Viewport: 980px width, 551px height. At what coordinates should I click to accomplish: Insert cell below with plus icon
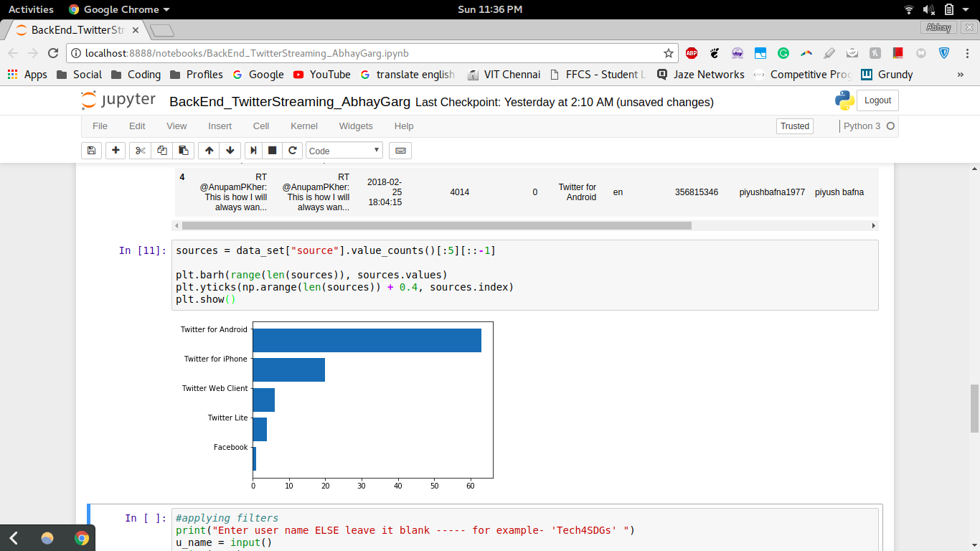(x=116, y=151)
